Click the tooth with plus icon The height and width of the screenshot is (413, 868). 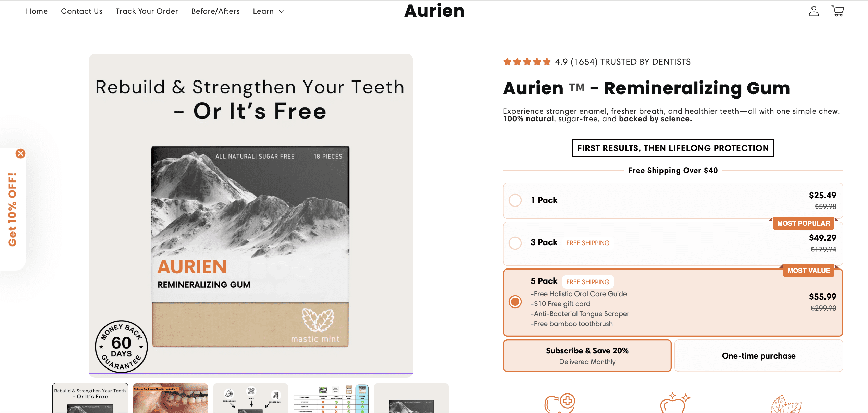point(560,403)
